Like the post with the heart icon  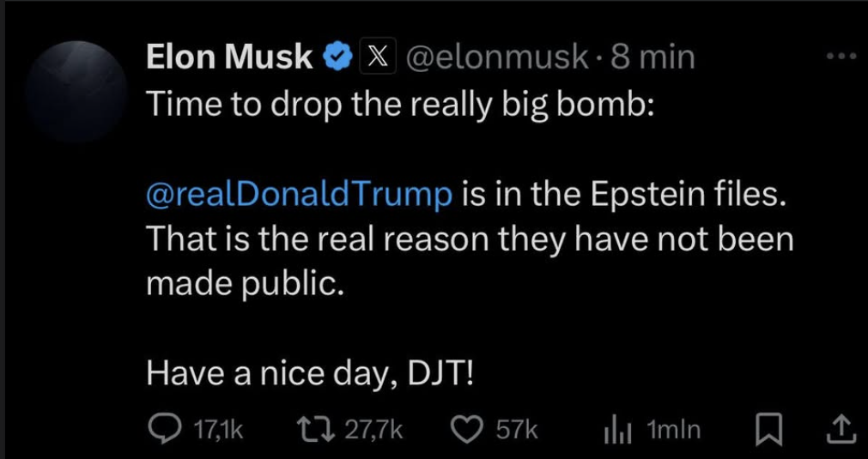(469, 429)
